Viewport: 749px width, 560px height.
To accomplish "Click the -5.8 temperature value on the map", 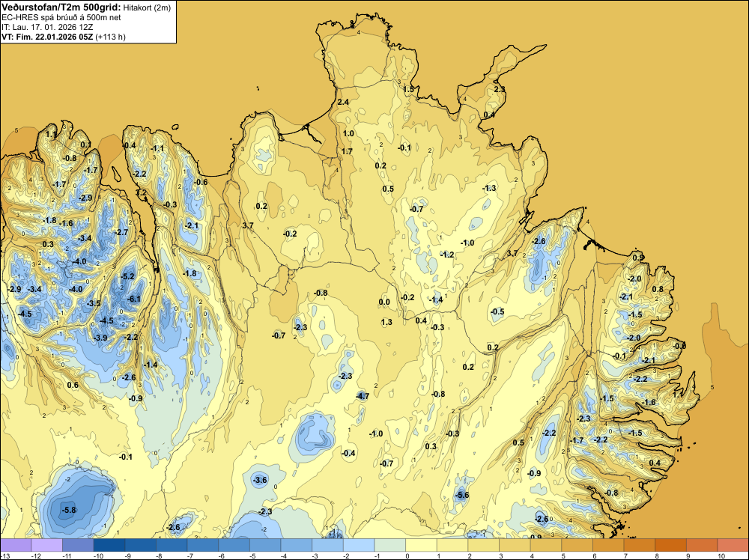I will click(69, 510).
